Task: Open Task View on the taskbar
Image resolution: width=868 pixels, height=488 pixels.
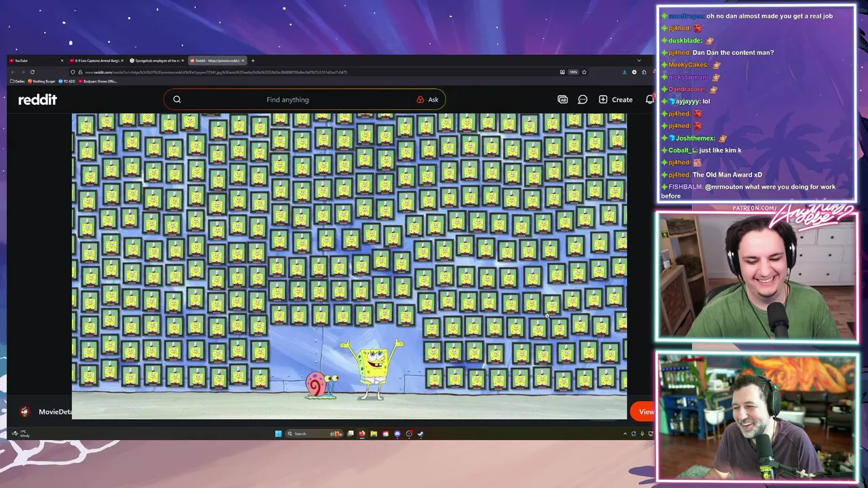Action: pyautogui.click(x=350, y=434)
